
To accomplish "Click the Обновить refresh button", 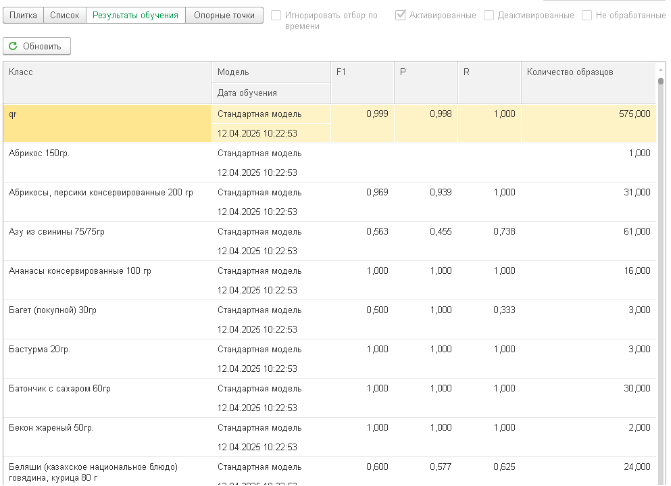I will click(x=37, y=46).
